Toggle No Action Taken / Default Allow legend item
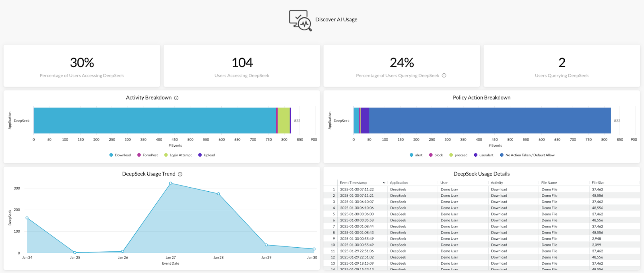The image size is (644, 273). [x=527, y=155]
